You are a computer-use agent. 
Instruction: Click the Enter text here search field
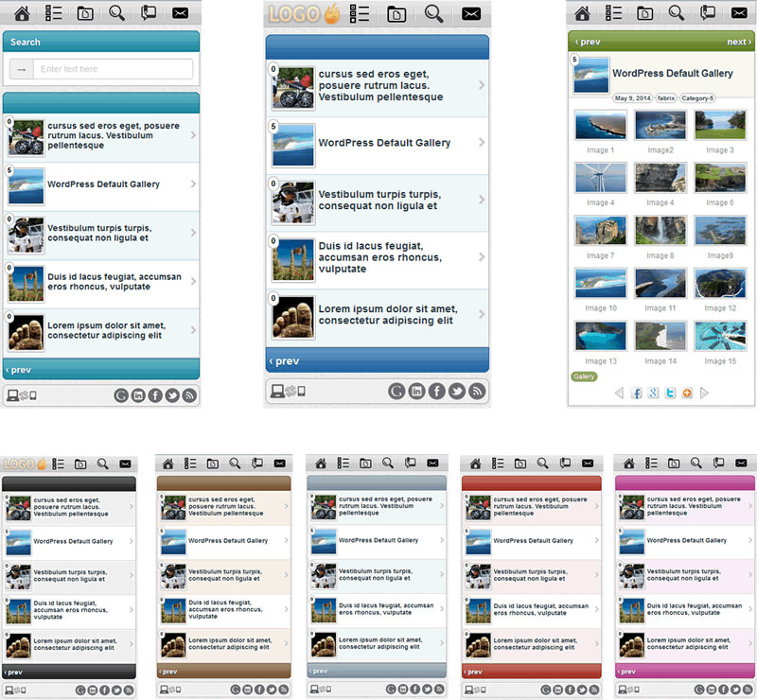[113, 69]
